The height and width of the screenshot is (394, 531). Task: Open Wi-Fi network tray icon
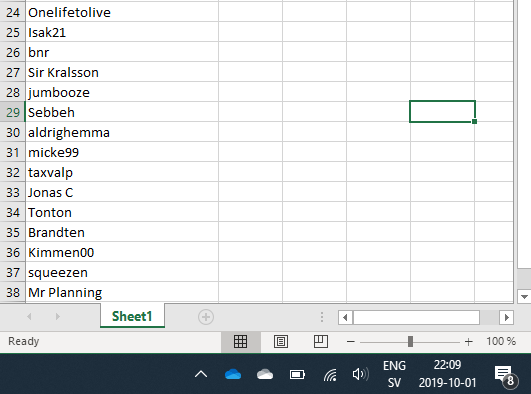point(330,375)
